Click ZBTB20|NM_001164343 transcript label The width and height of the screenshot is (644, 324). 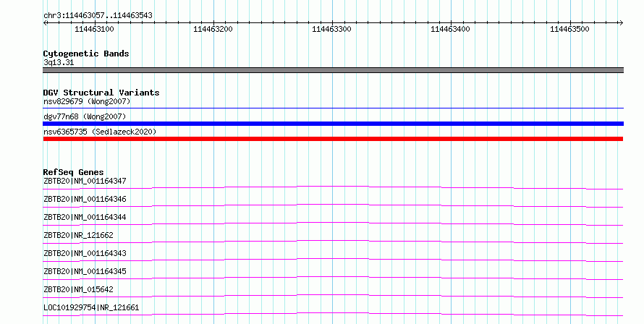tap(85, 253)
